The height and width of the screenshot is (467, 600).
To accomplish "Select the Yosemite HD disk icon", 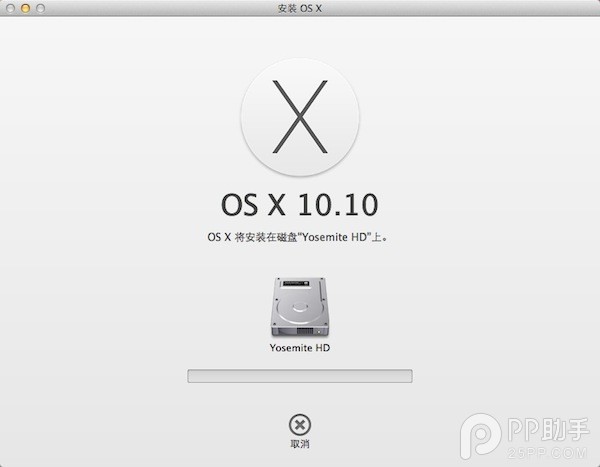I will [x=300, y=307].
